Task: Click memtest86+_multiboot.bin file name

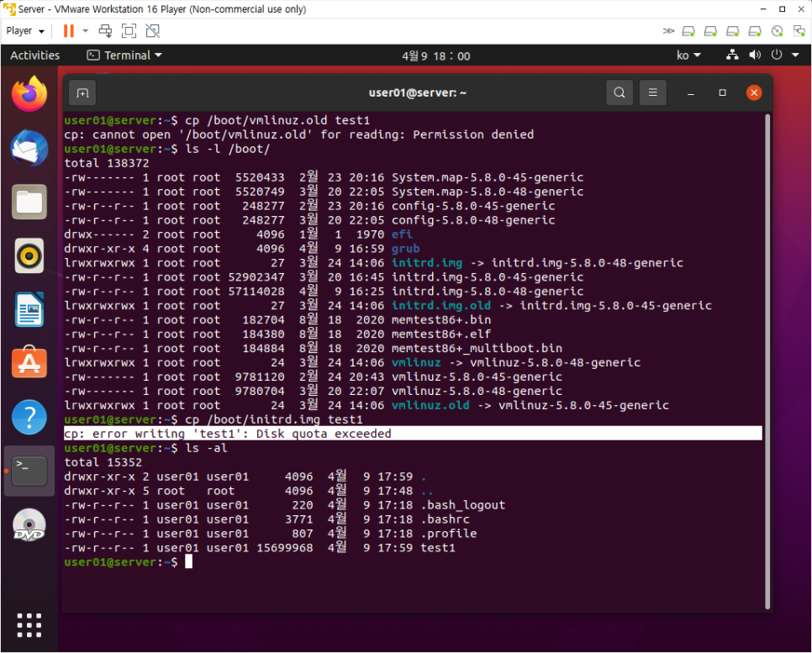Action: (477, 349)
